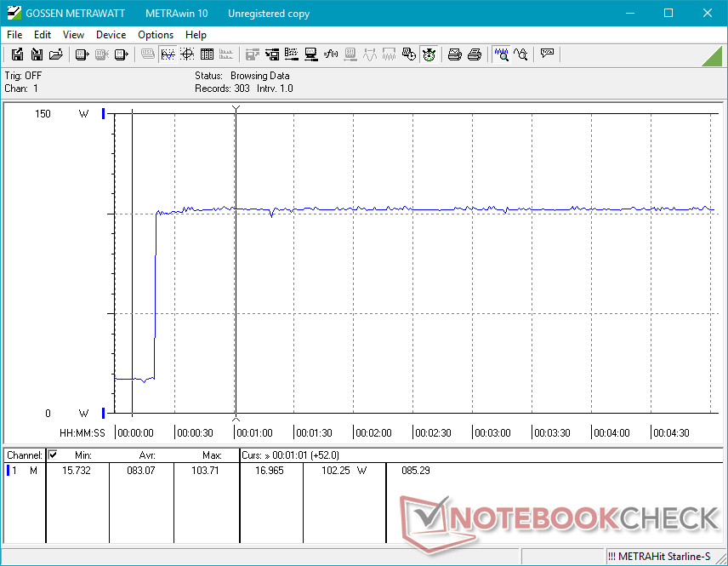The width and height of the screenshot is (728, 566).
Task: Click the first read-from-meter device icon
Action: pos(82,54)
